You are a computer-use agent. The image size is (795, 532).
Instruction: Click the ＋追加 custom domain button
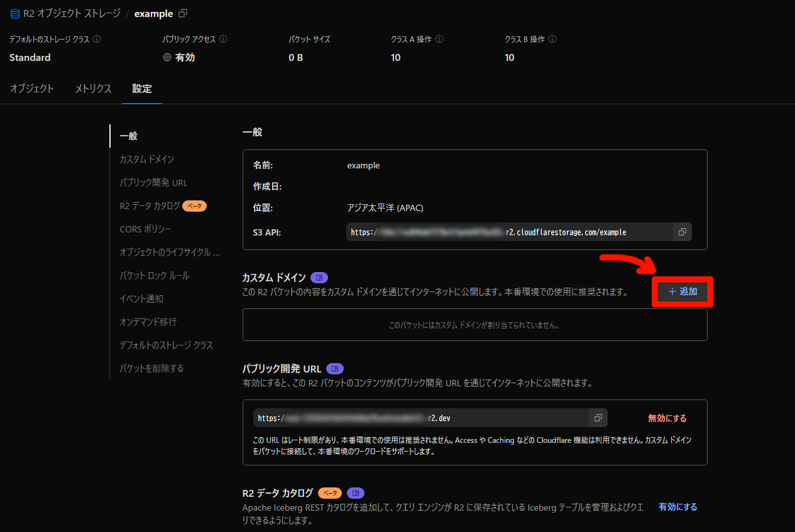[x=683, y=291]
